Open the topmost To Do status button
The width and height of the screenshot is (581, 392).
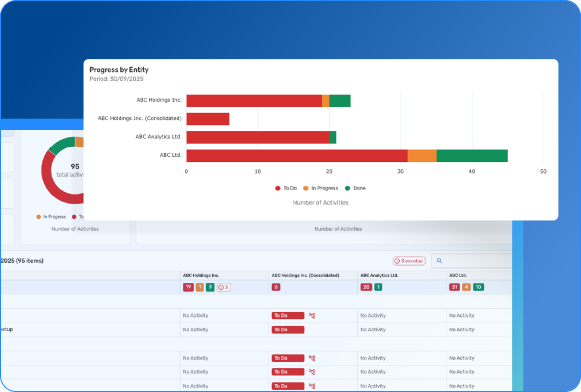[x=288, y=316]
